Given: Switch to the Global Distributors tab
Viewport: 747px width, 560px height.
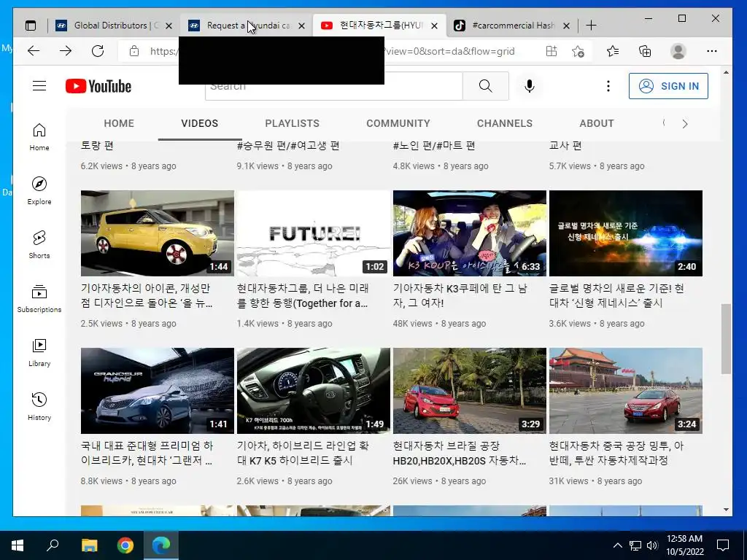Looking at the screenshot, I should pos(115,26).
